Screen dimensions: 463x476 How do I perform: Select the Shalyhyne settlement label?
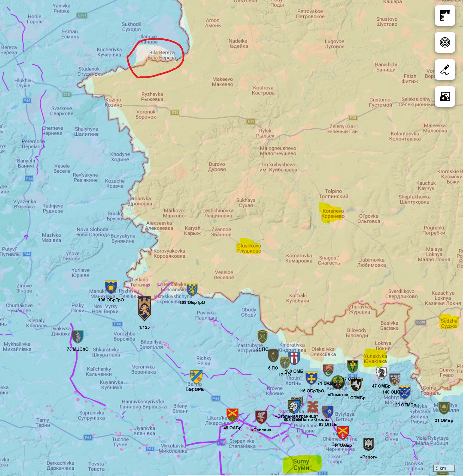pos(86,131)
